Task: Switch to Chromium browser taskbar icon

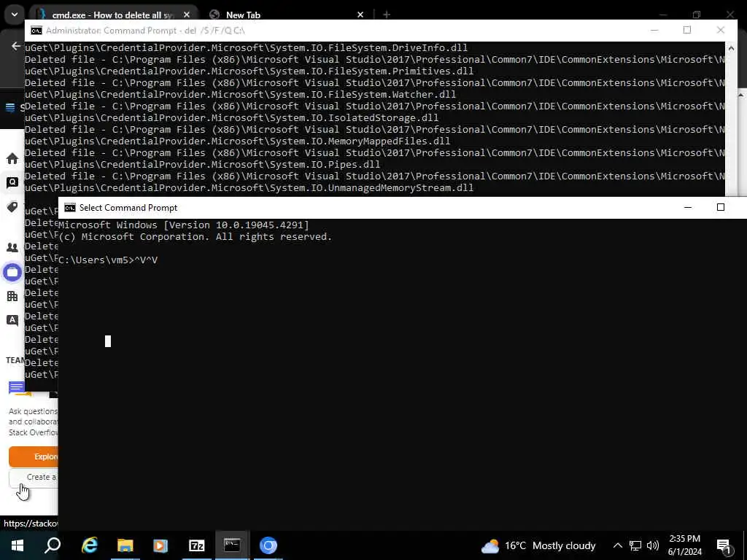Action: 268,545
